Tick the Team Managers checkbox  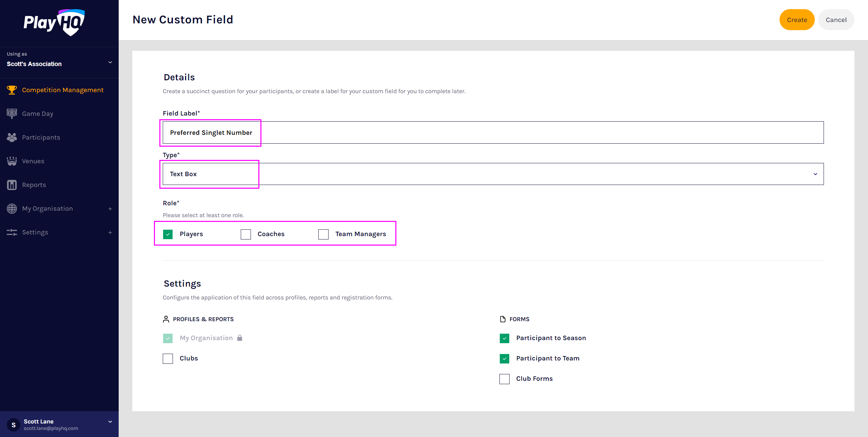[323, 234]
